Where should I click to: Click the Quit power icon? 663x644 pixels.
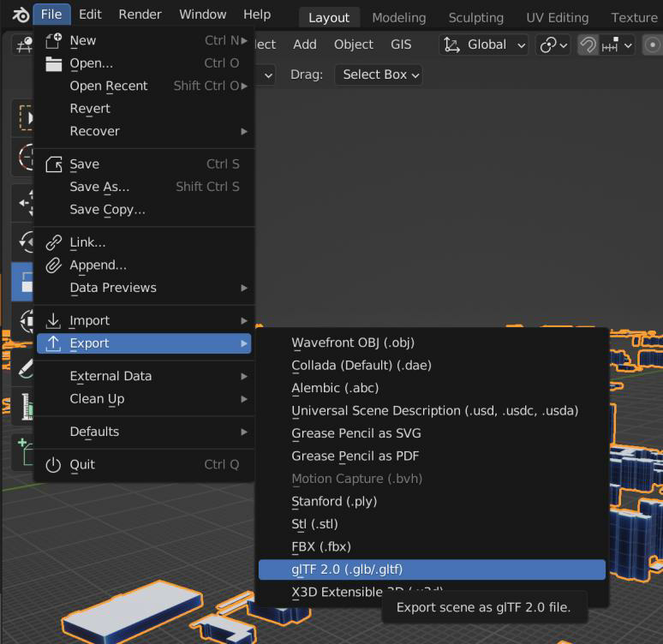click(53, 465)
